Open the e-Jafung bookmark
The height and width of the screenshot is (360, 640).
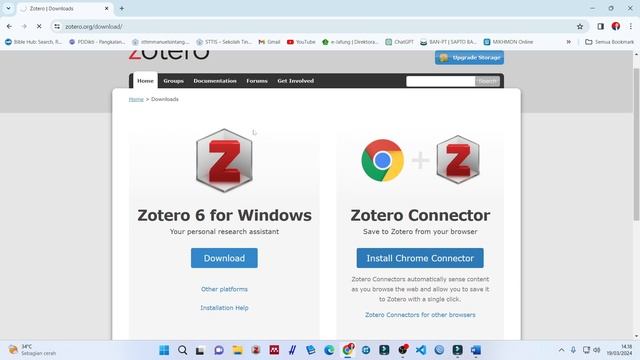[x=350, y=42]
